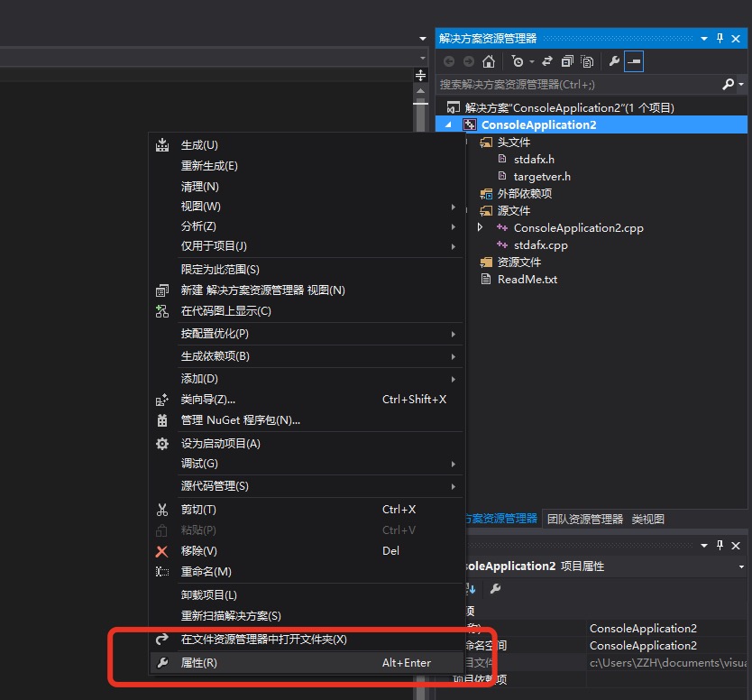Choose 在代码图上显示(C)
This screenshot has height=700, width=752.
[x=306, y=311]
